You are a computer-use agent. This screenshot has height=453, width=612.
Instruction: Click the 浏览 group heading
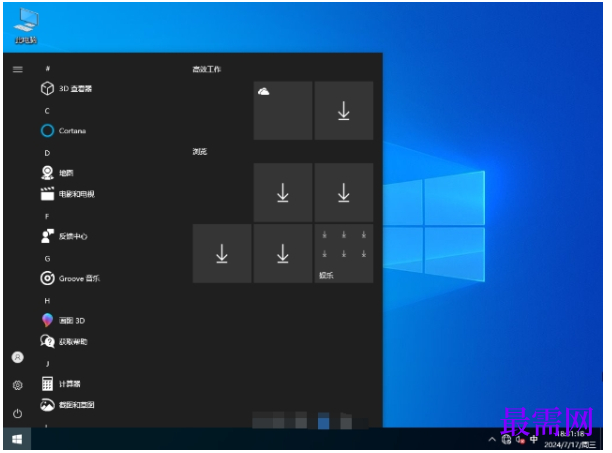click(x=199, y=151)
